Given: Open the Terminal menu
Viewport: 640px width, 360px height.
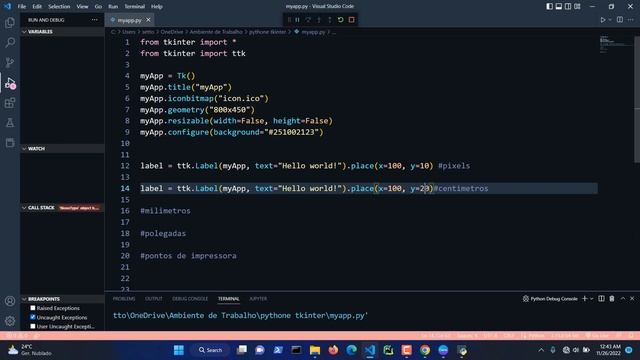Looking at the screenshot, I should 134,6.
